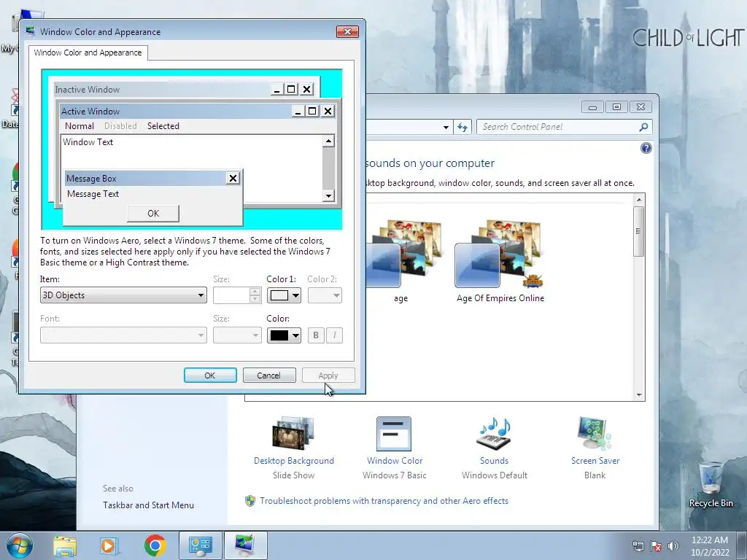The image size is (747, 560).
Task: Click the network tray icon
Action: coord(638,546)
